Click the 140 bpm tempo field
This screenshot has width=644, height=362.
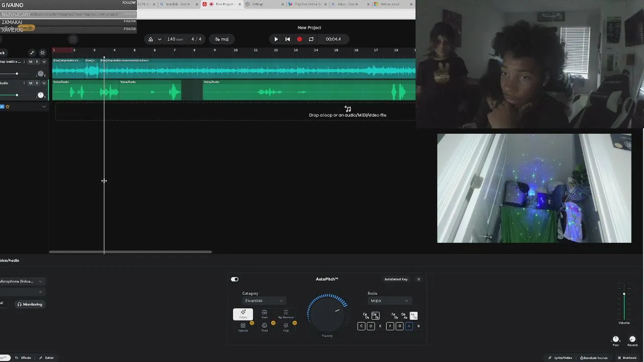tap(175, 39)
